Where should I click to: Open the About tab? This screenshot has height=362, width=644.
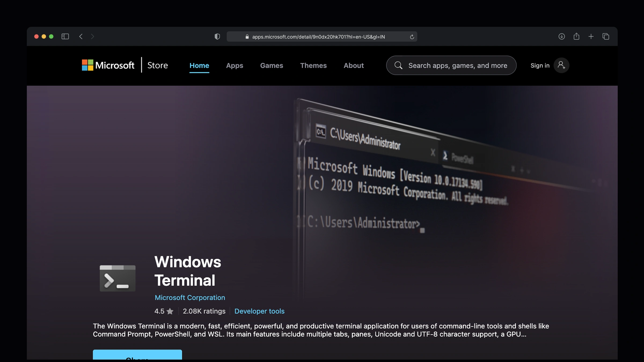(x=354, y=65)
